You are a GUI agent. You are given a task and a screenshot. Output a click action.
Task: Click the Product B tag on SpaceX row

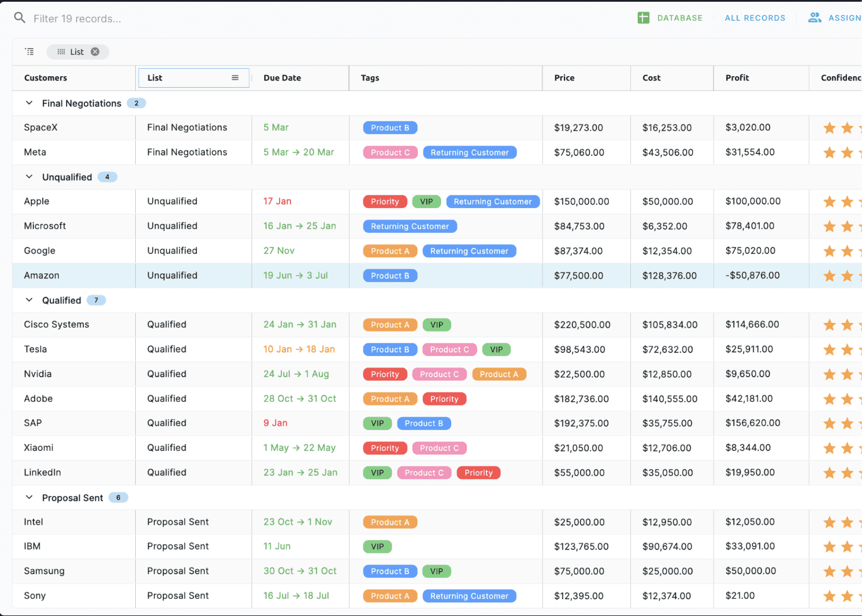390,128
